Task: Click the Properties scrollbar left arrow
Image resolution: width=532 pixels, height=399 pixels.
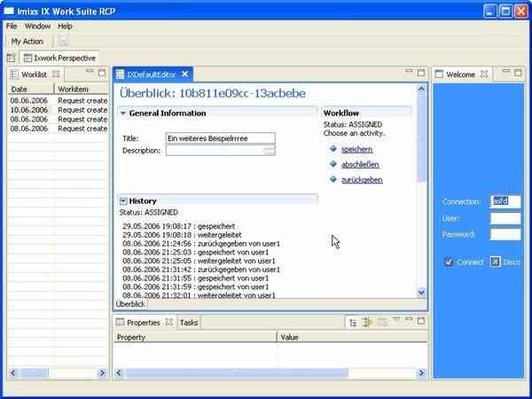Action: [119, 373]
